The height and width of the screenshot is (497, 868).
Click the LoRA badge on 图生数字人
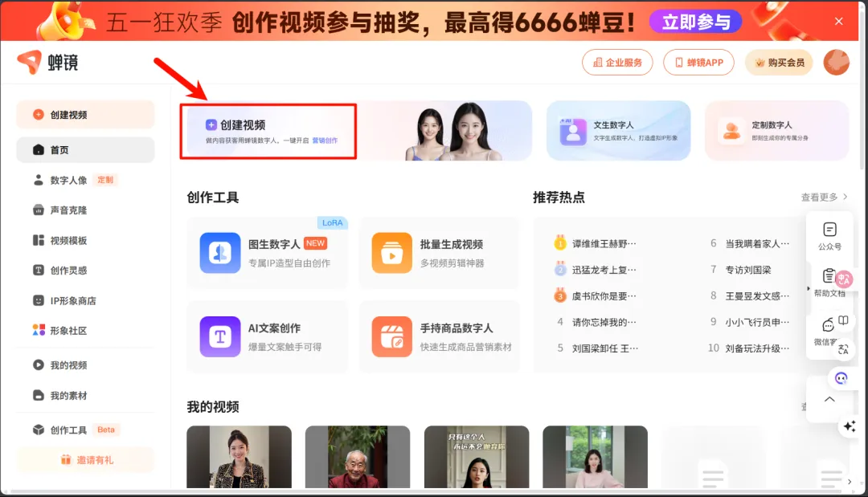point(332,222)
